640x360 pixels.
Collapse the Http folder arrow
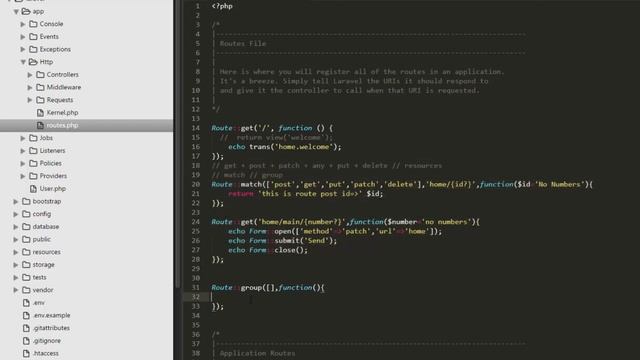23,62
